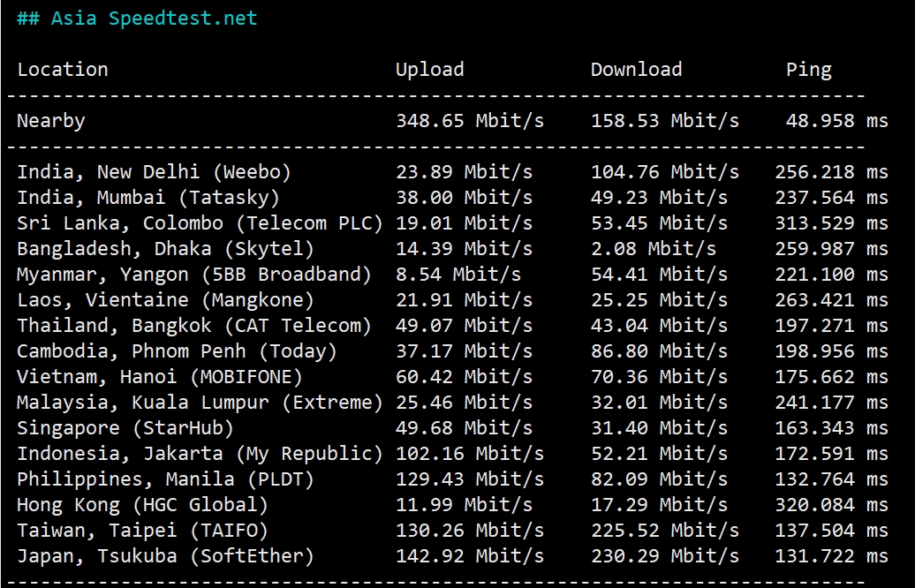This screenshot has height=588, width=915.
Task: Click the Ping column header
Action: coord(808,70)
